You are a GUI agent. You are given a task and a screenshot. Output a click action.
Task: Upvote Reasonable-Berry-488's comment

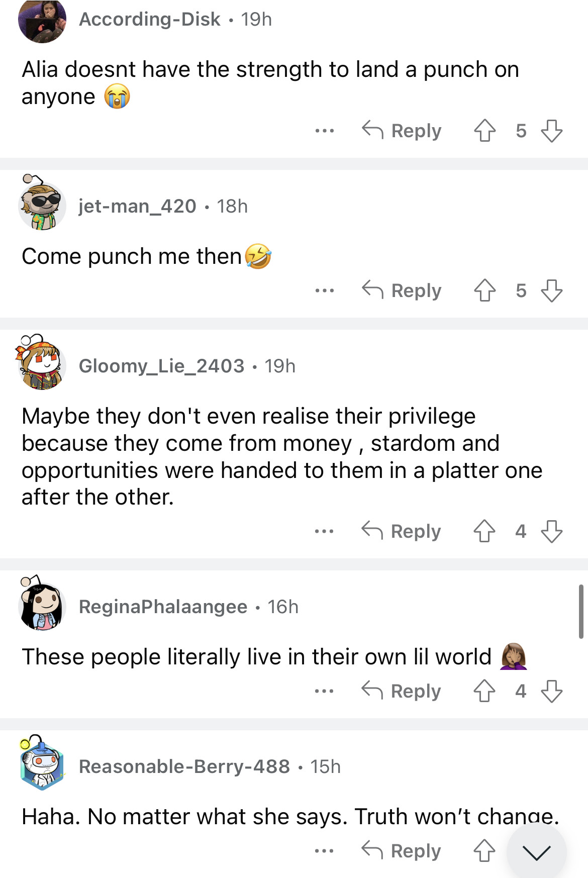coord(484,851)
